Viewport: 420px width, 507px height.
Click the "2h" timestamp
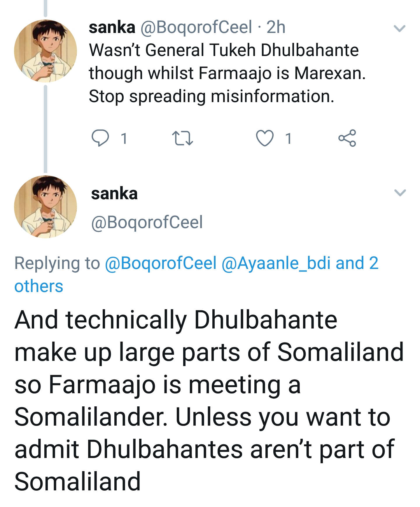(276, 27)
